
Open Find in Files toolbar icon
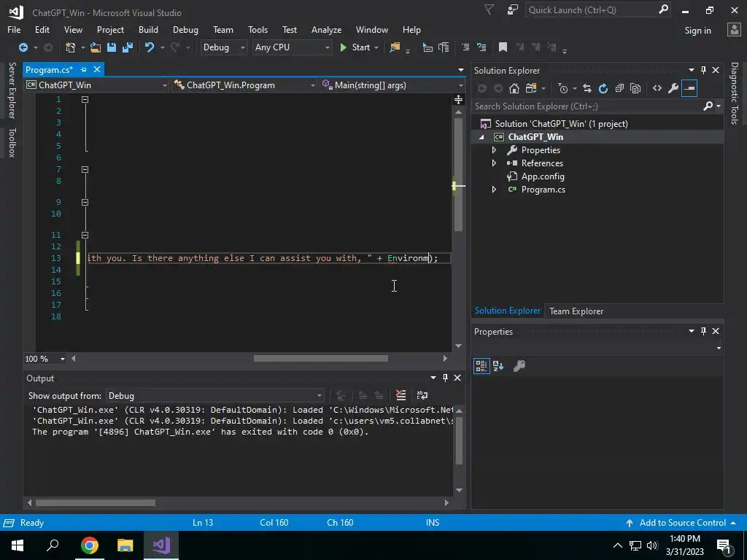[x=395, y=47]
